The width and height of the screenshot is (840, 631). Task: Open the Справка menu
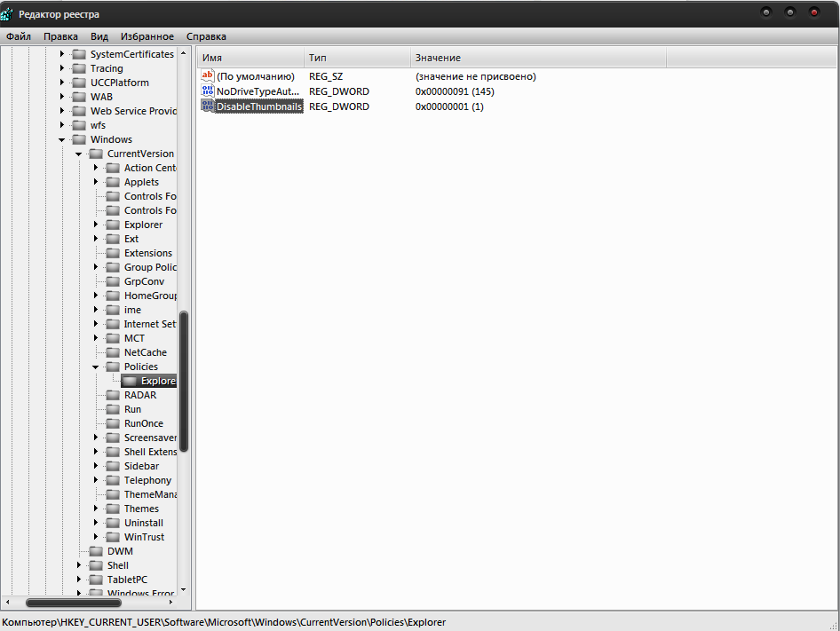[x=206, y=36]
